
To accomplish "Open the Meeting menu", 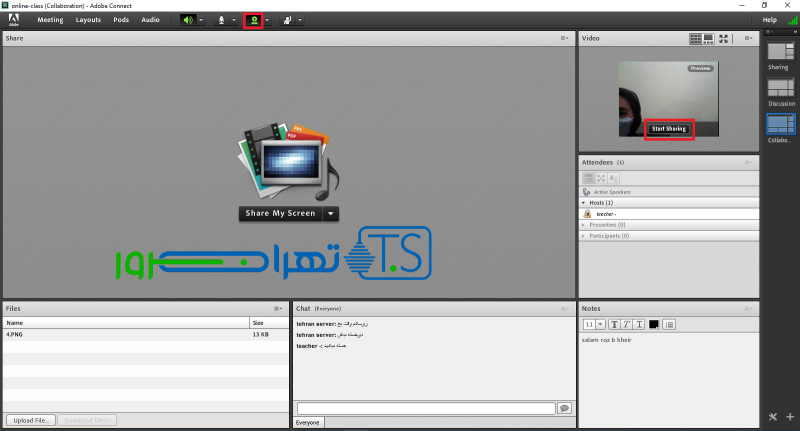I will coord(50,20).
